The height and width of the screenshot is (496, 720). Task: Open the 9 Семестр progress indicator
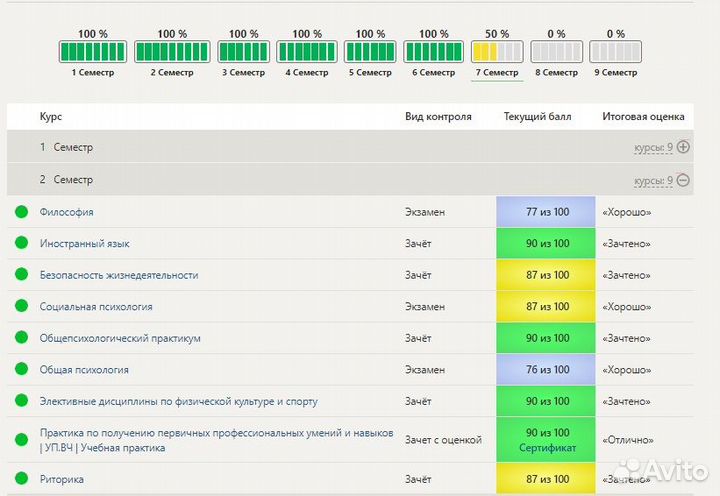[615, 52]
